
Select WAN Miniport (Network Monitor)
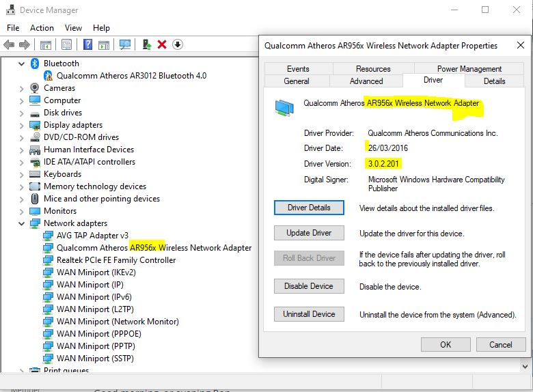[118, 322]
